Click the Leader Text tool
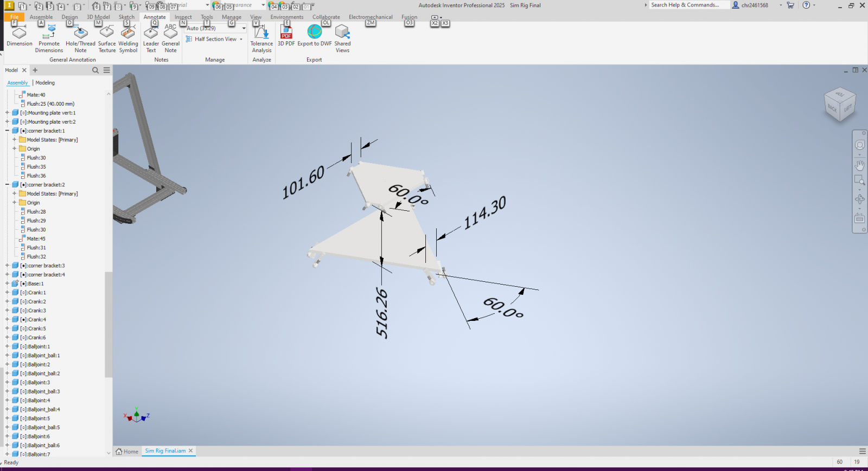Image resolution: width=868 pixels, height=471 pixels. (x=151, y=34)
